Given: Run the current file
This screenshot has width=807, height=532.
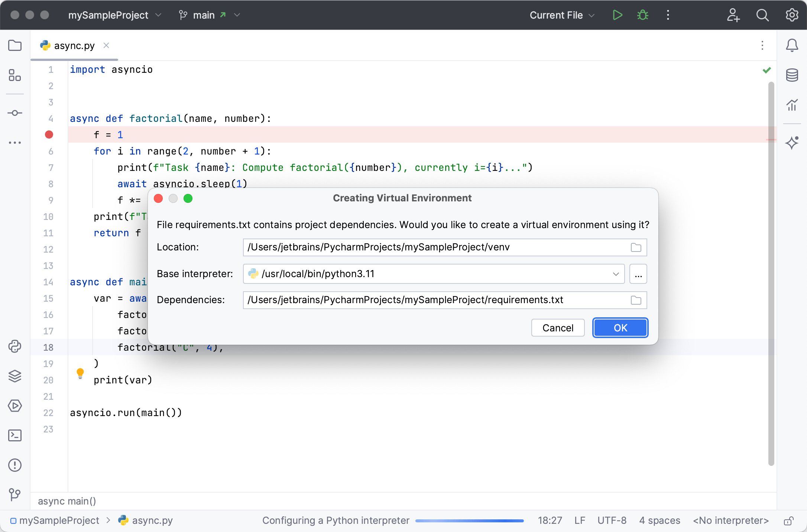Looking at the screenshot, I should (x=617, y=15).
